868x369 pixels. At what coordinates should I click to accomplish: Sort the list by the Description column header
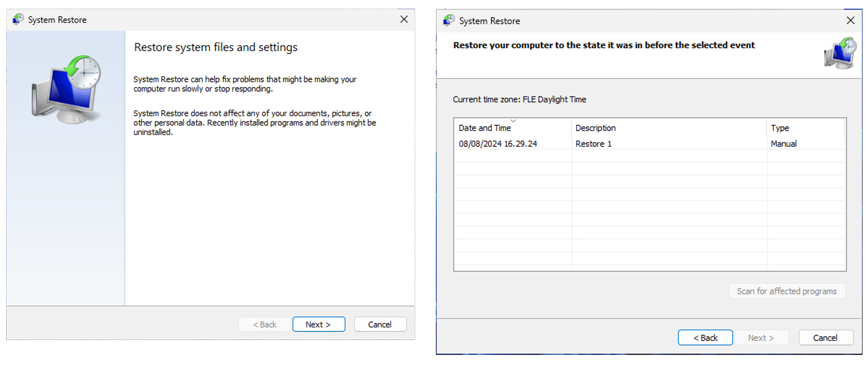click(595, 128)
